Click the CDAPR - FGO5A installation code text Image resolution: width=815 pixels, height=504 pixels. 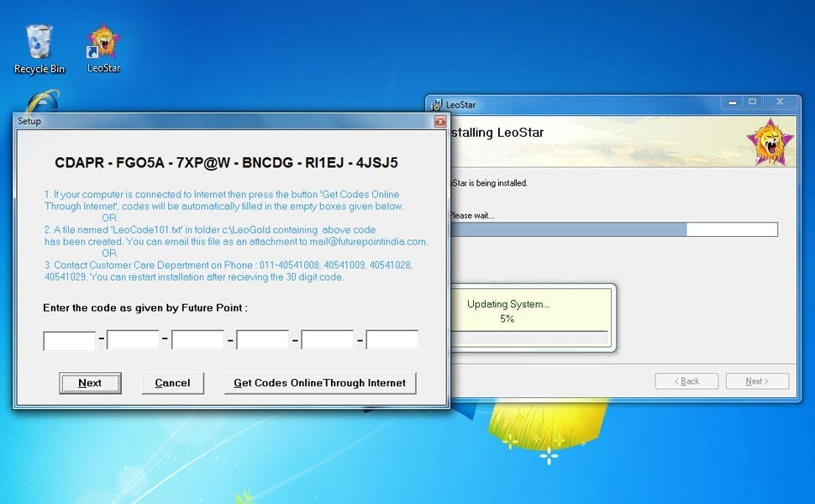(226, 163)
